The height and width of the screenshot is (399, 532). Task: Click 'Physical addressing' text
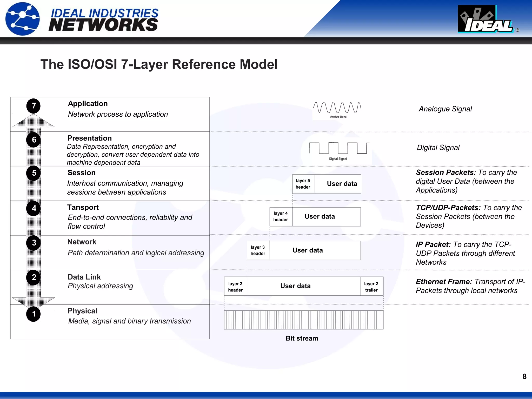pos(100,286)
